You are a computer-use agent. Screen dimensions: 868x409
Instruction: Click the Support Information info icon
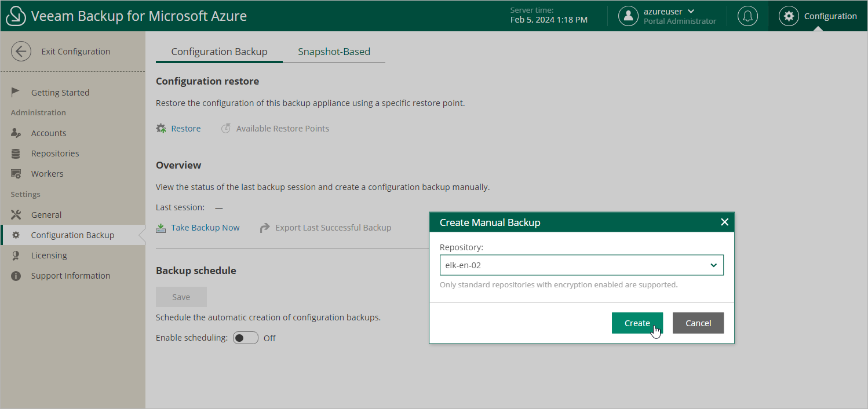[16, 276]
